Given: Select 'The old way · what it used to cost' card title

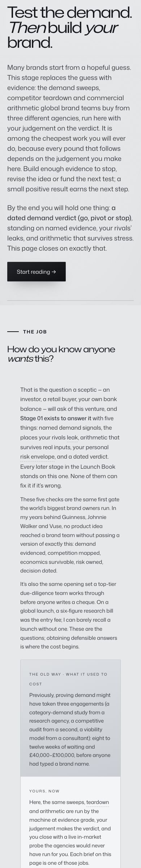Looking at the screenshot, I should point(68,679).
